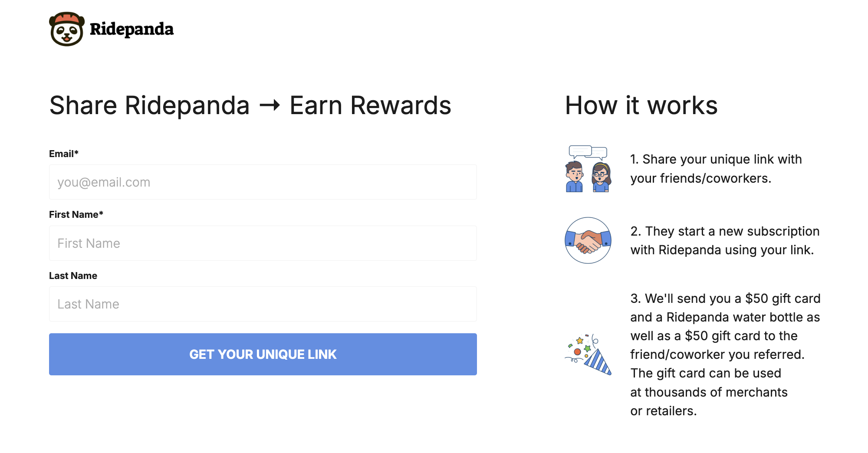Click the Last Name field label
868x453 pixels.
(73, 276)
